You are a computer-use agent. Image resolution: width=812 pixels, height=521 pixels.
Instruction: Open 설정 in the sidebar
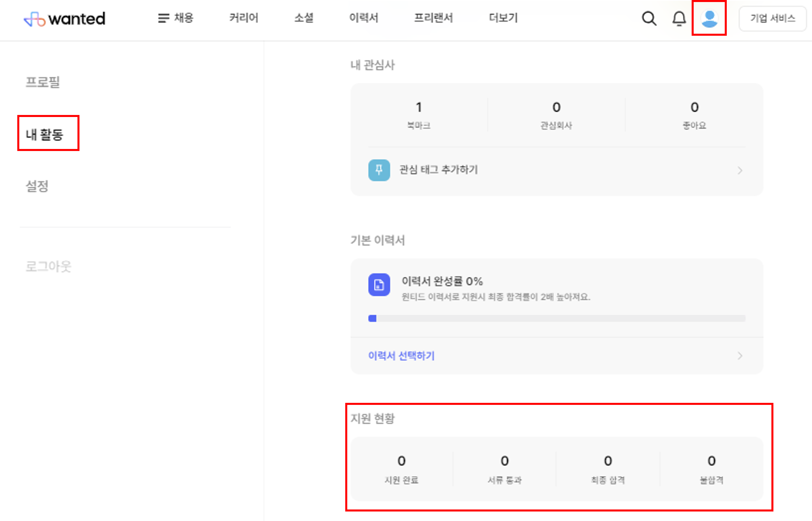(x=37, y=186)
